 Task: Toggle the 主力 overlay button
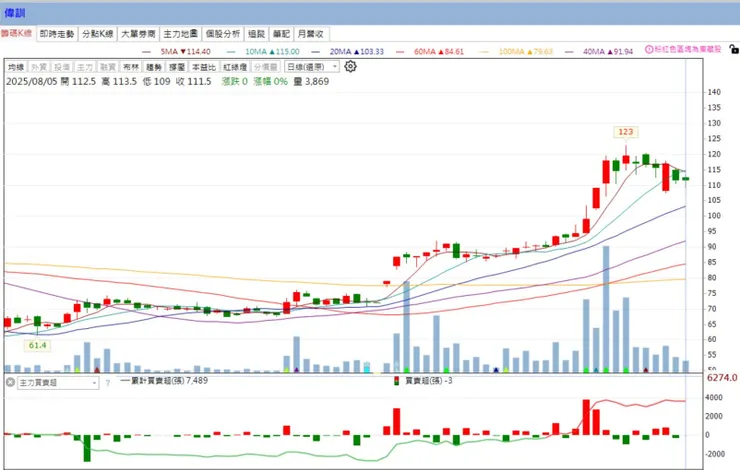click(x=85, y=67)
